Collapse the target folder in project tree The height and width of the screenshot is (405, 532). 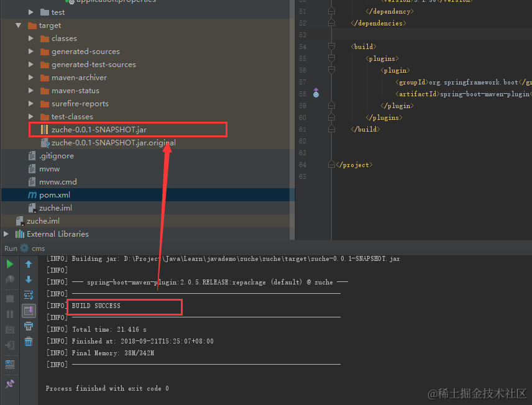(x=19, y=25)
